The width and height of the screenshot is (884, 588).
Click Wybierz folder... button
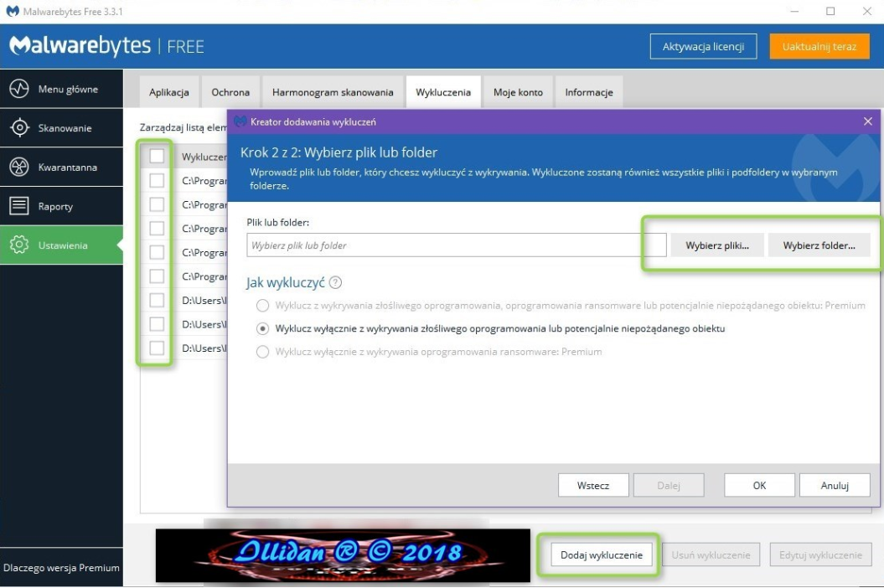point(819,245)
